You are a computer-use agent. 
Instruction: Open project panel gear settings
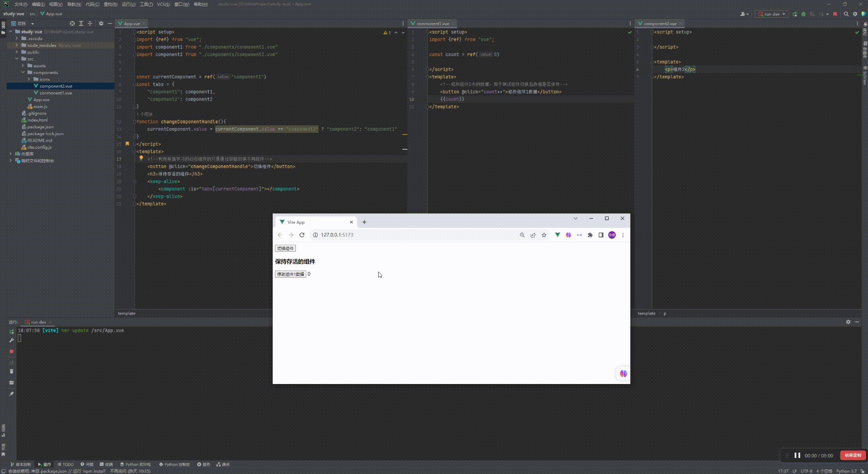point(101,24)
